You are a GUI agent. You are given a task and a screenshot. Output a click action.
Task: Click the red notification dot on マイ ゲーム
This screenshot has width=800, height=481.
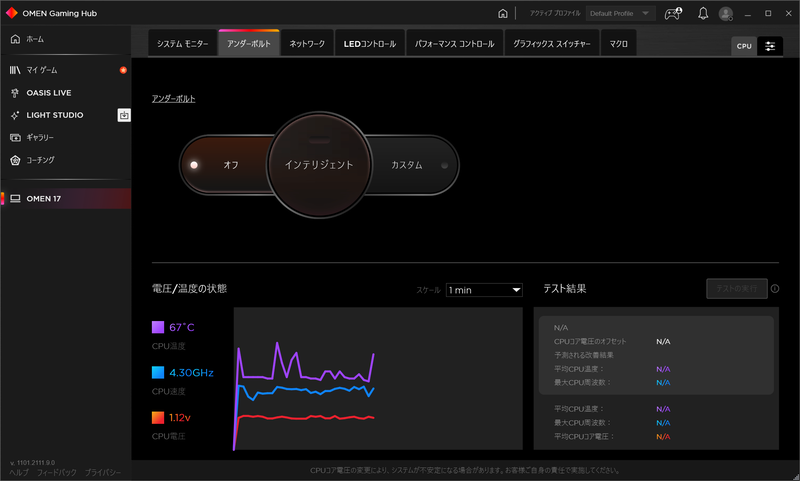click(123, 70)
